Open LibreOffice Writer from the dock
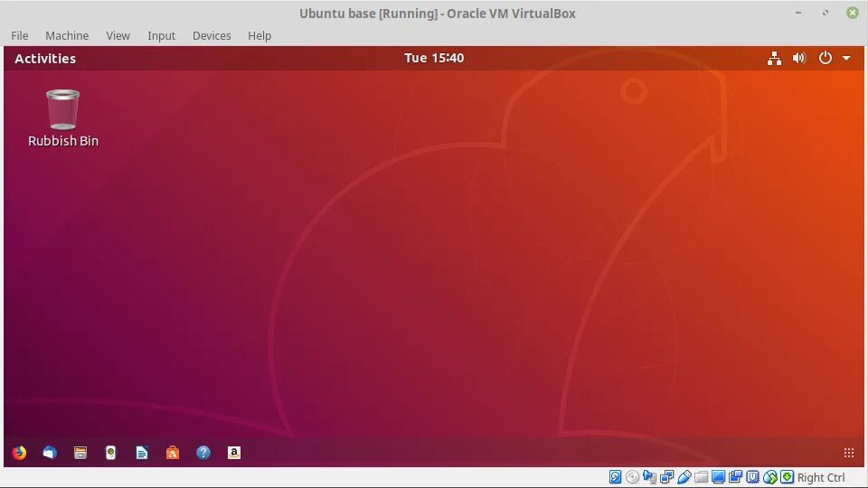The image size is (868, 488). tap(142, 453)
